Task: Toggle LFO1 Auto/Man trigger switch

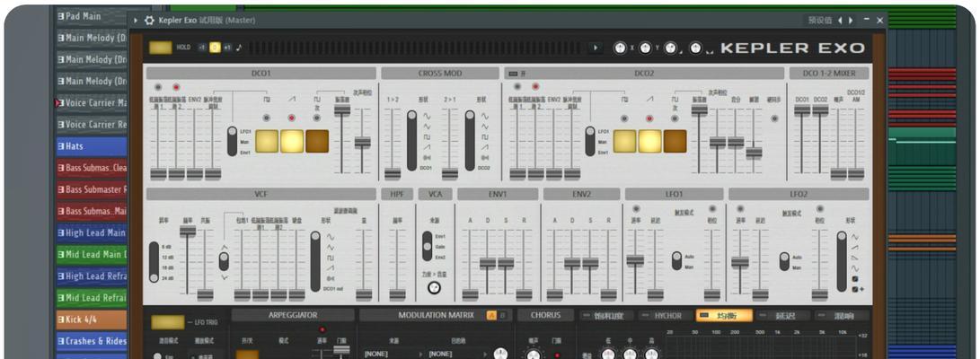Action: (677, 261)
